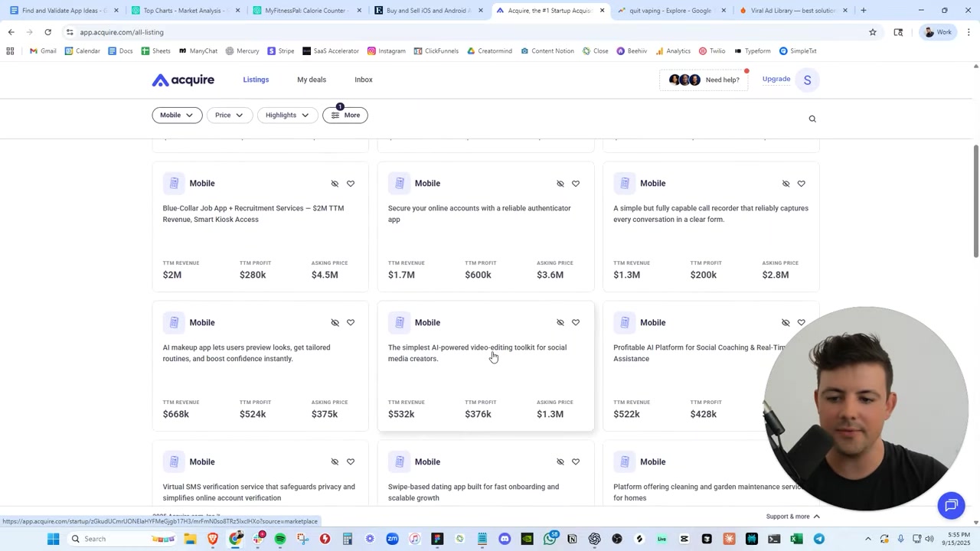980x551 pixels.
Task: Reload the page using refresh icon
Action: (47, 32)
